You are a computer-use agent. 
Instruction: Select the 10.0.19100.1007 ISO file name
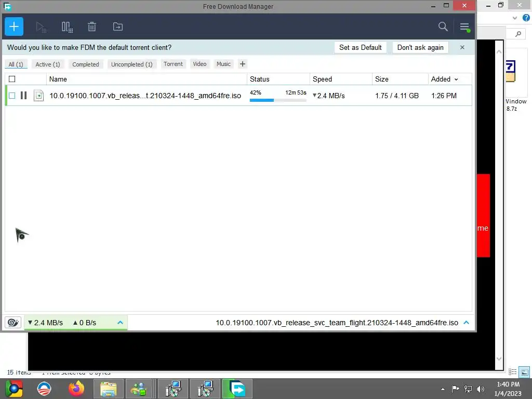coord(145,96)
